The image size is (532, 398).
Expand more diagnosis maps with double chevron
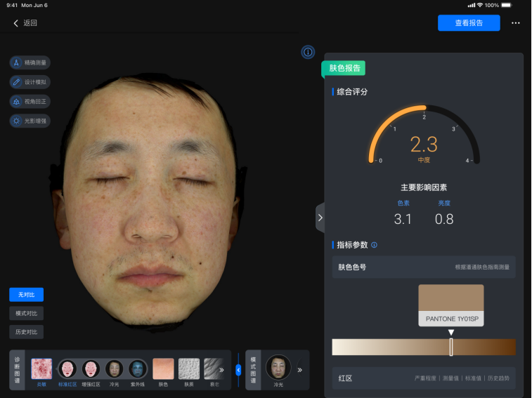pyautogui.click(x=221, y=370)
